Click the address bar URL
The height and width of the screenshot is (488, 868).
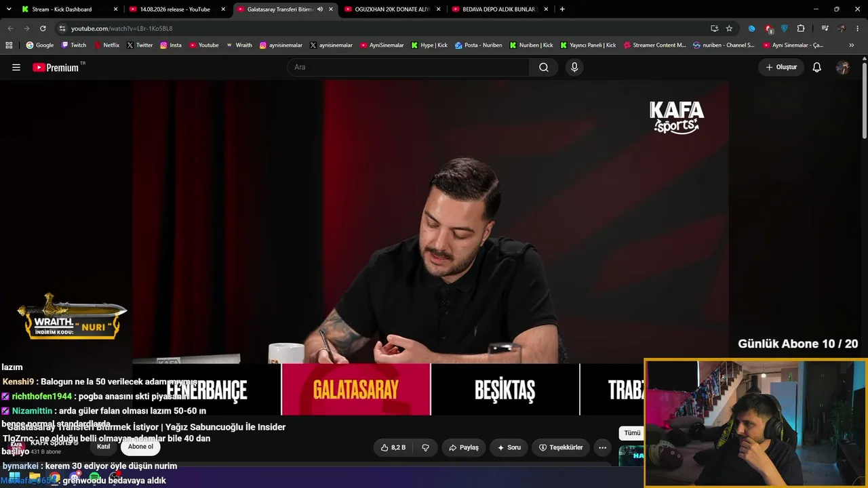point(122,28)
